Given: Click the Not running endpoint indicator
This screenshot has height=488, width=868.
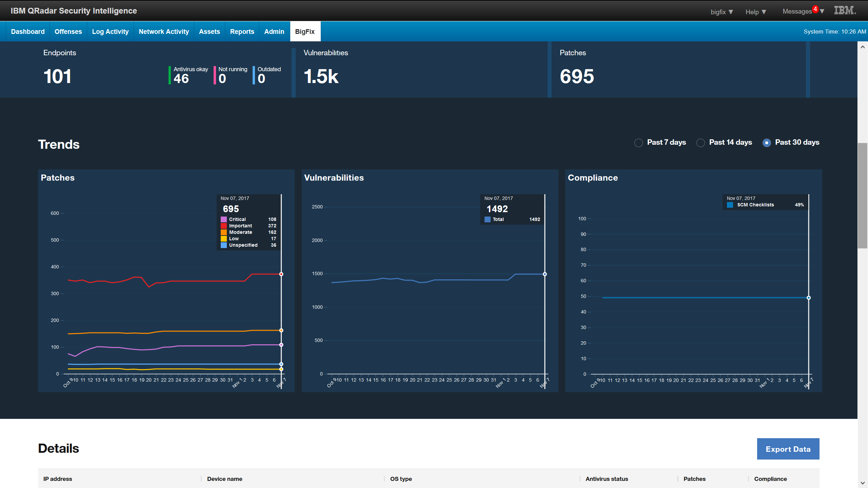Looking at the screenshot, I should 228,75.
